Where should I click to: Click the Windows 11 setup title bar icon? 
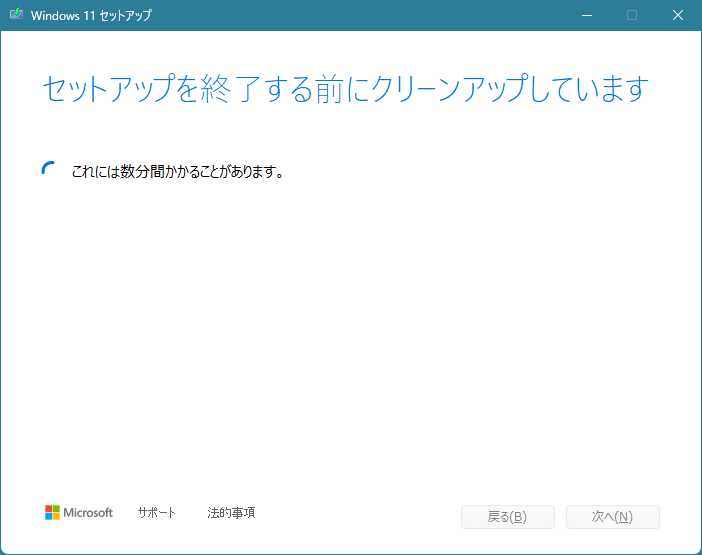point(17,14)
